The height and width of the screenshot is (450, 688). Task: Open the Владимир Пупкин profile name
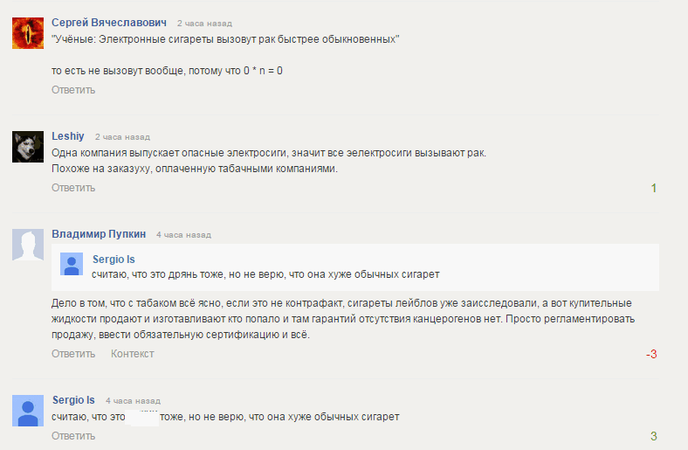[99, 234]
